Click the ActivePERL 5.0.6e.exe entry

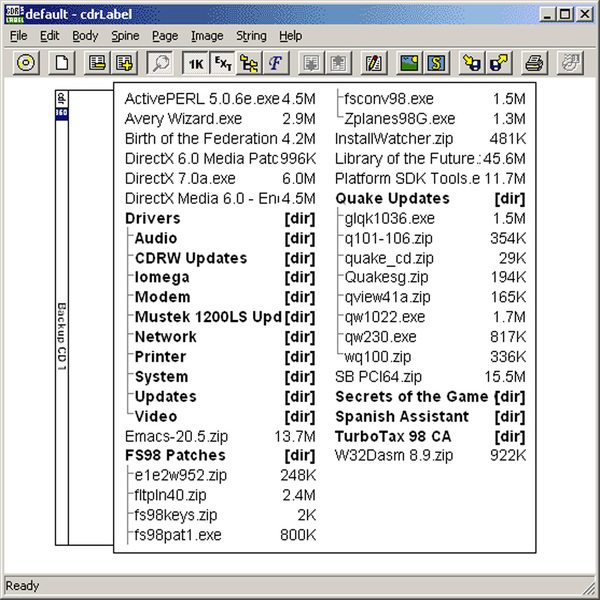coord(220,99)
